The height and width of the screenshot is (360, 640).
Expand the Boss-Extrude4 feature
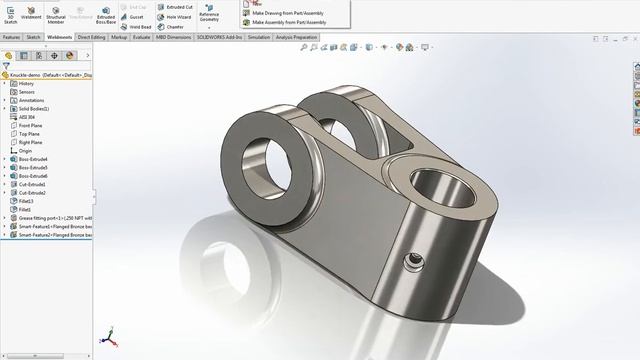pyautogui.click(x=5, y=159)
